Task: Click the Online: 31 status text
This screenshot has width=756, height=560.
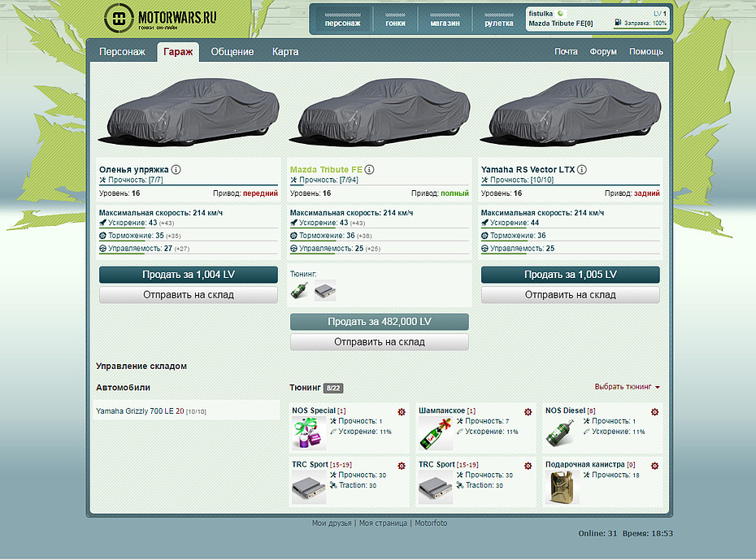Action: (597, 533)
